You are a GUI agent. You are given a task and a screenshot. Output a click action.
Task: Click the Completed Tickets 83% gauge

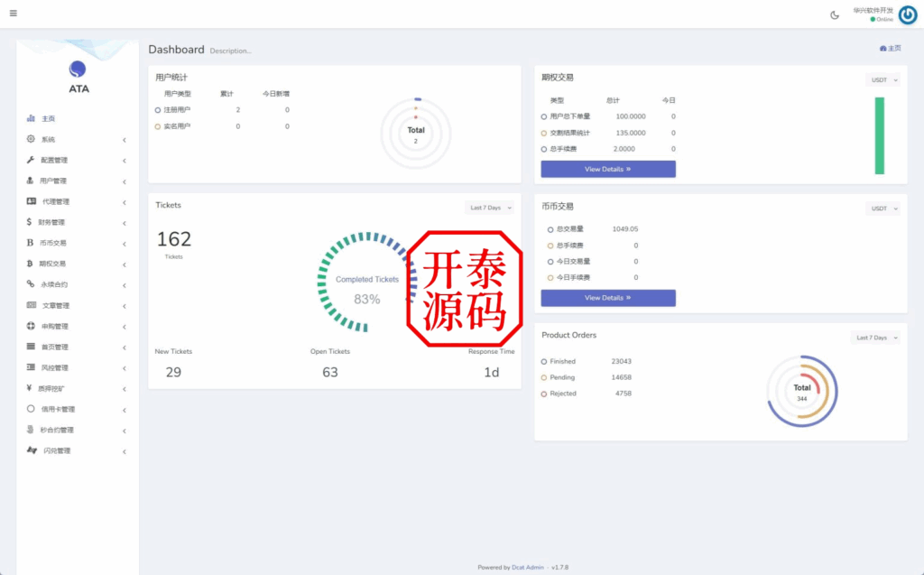366,282
